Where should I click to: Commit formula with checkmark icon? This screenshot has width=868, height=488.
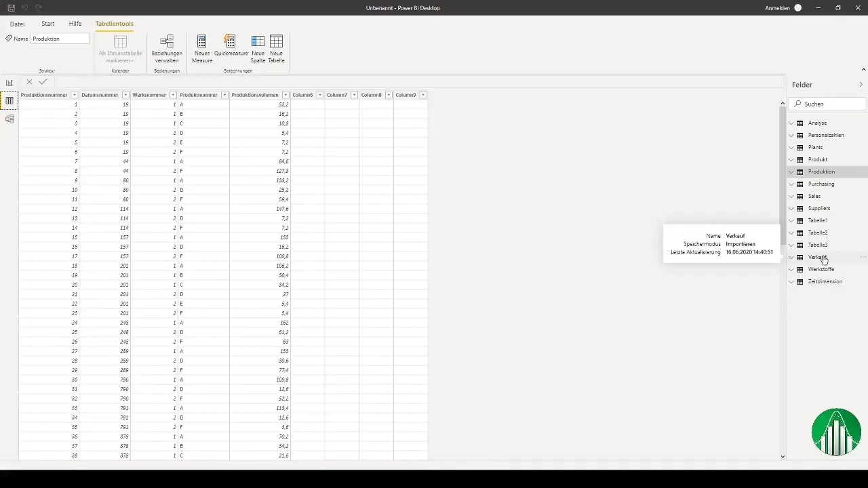pos(43,82)
